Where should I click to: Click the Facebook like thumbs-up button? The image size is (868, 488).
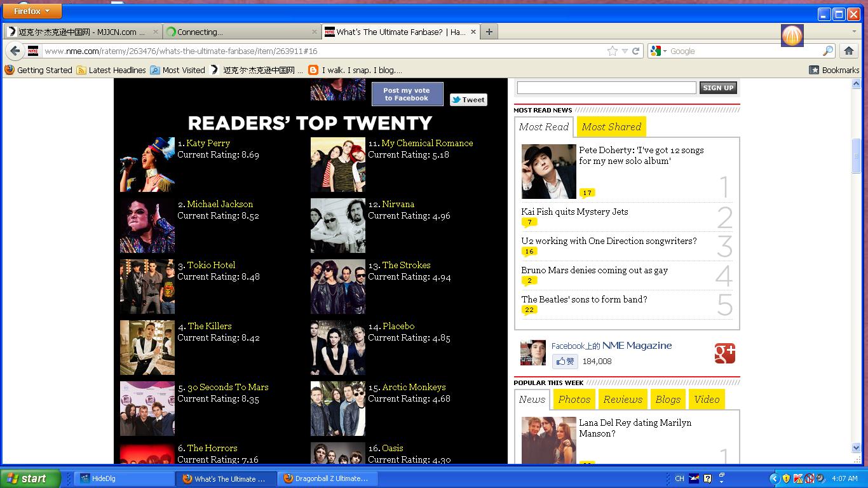coord(564,361)
